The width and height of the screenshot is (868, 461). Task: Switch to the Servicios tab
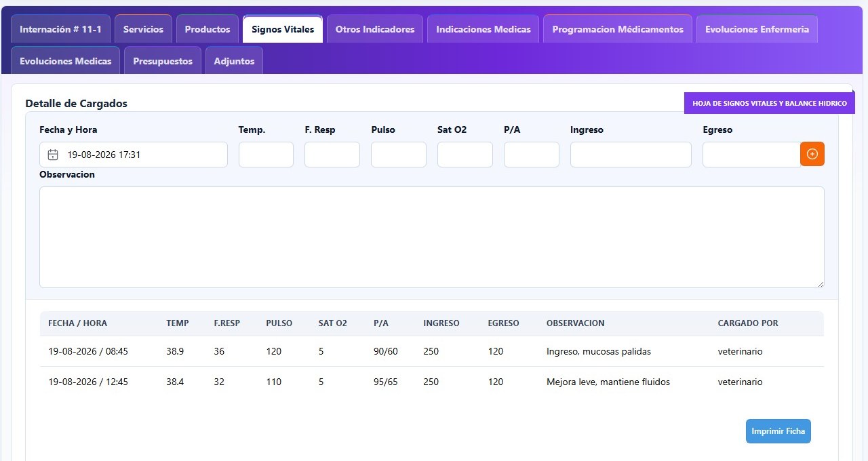(143, 29)
